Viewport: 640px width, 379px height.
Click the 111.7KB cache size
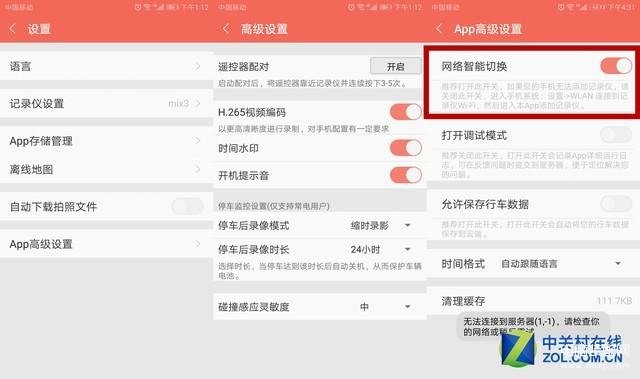614,301
